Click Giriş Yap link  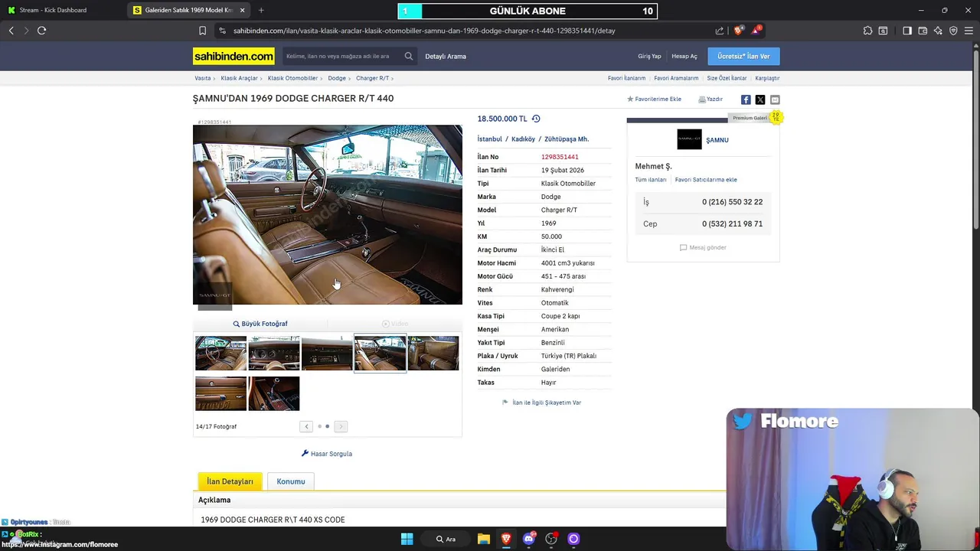pyautogui.click(x=649, y=56)
